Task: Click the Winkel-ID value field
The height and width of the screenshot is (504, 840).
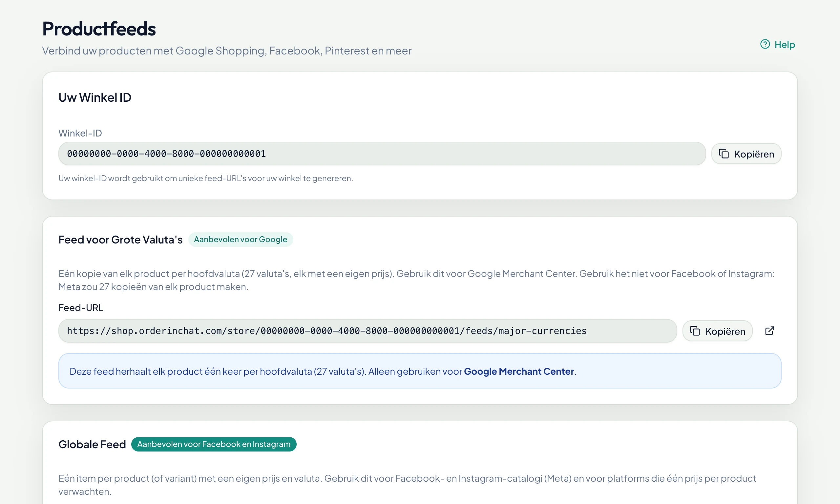Action: tap(382, 154)
